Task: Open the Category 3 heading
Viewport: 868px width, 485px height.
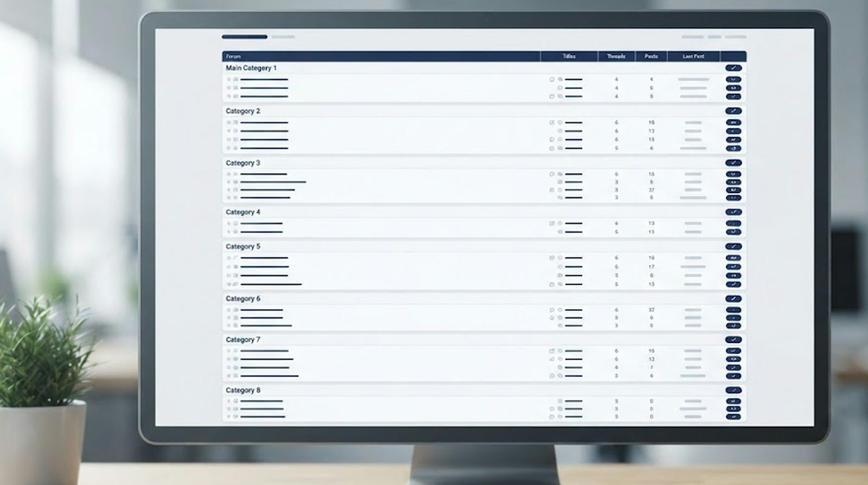Action: pos(243,163)
